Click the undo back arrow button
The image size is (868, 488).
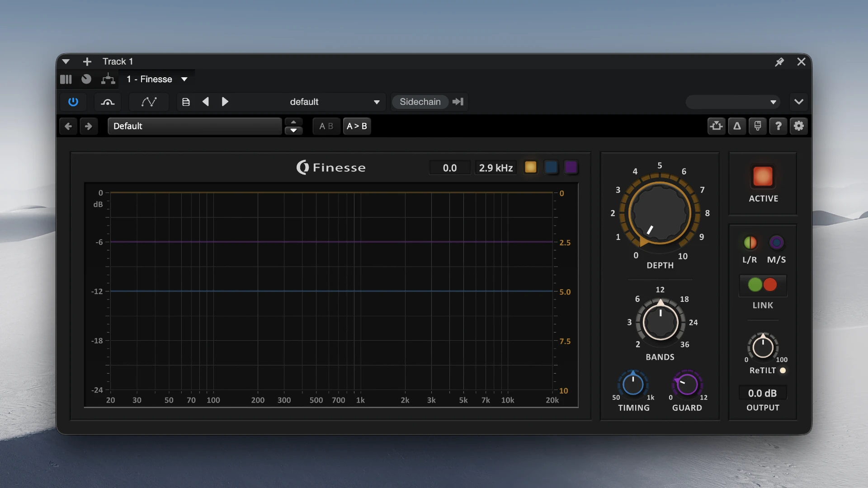click(68, 126)
